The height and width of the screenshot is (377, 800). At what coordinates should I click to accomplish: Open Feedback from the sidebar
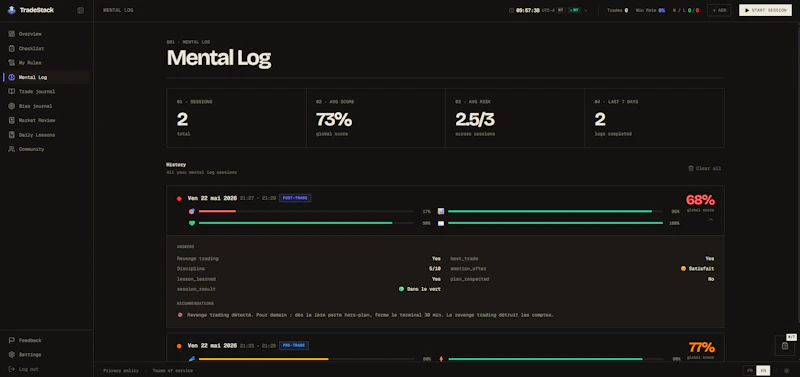click(46, 340)
